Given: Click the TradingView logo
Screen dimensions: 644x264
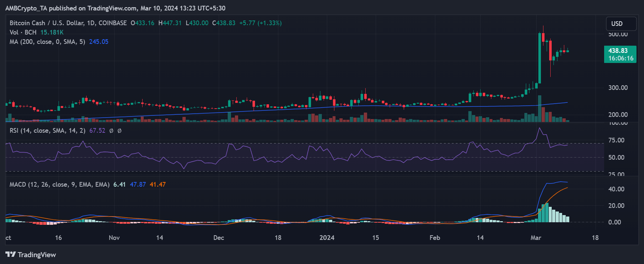Looking at the screenshot, I should click(31, 255).
